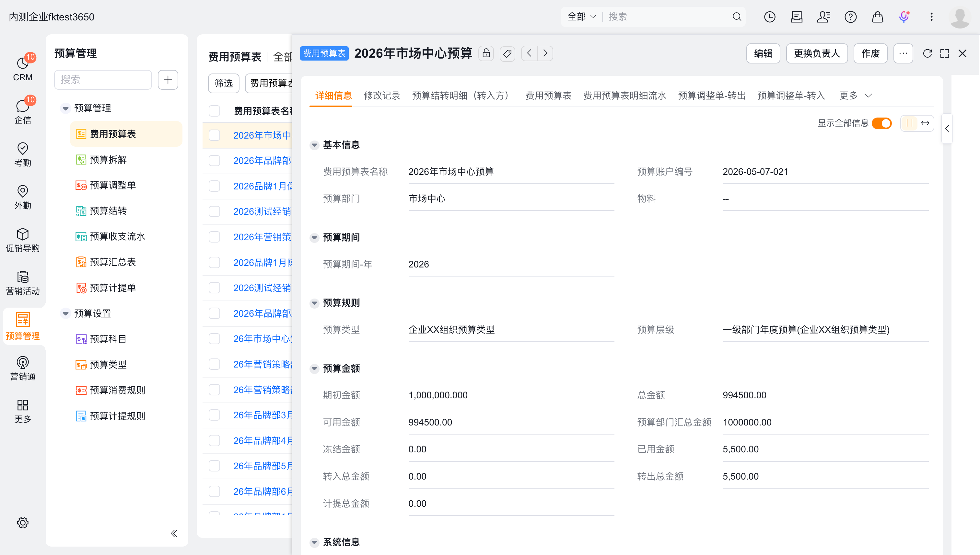Collapse the 预算管理 tree node
This screenshot has width=980, height=555.
(65, 108)
